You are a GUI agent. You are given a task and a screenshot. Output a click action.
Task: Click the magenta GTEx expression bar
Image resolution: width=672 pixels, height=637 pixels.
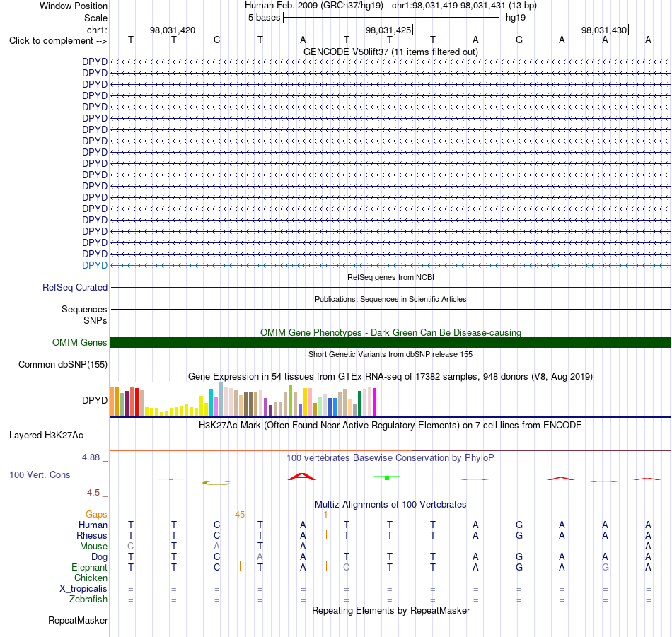coord(375,402)
